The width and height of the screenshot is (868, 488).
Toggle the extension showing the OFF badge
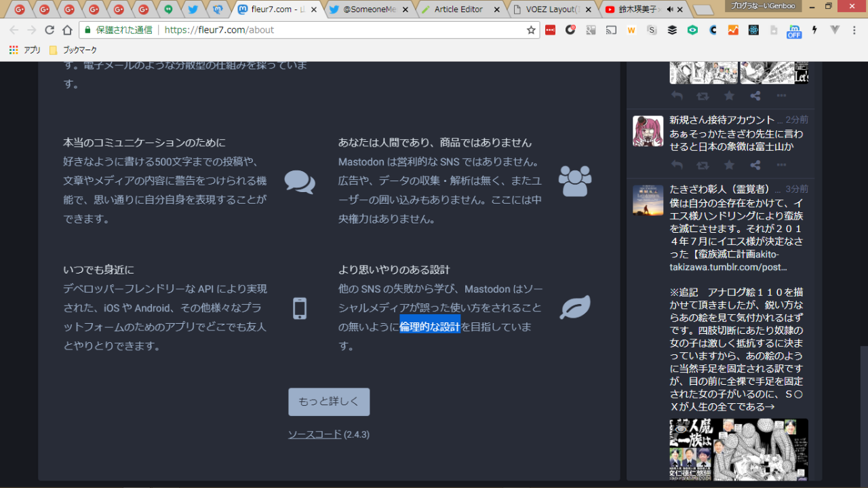[x=793, y=31]
